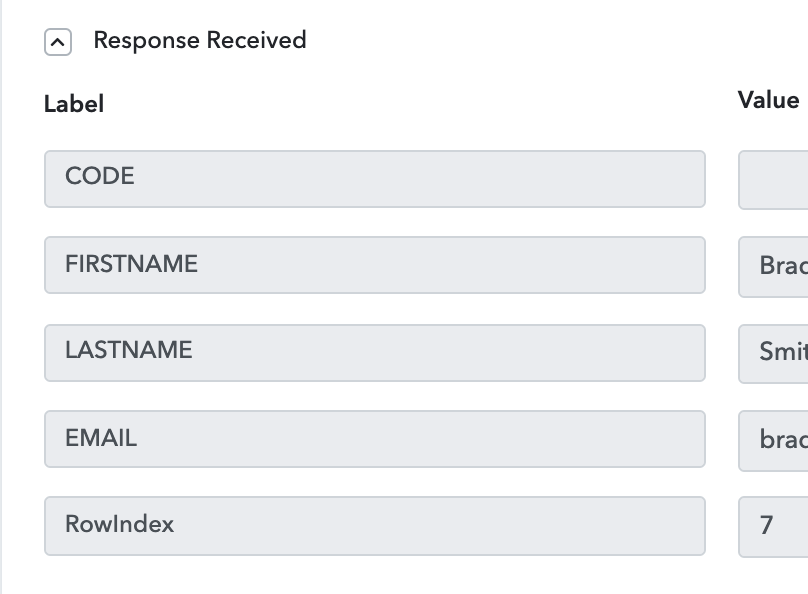Select the LASTNAME label field
Viewport: 808px width, 594px height.
[375, 353]
